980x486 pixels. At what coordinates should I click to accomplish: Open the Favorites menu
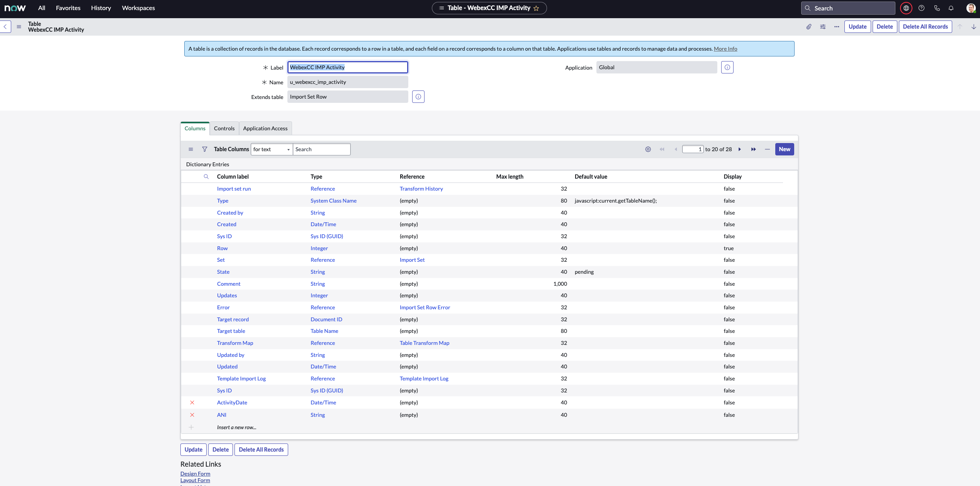pos(68,8)
